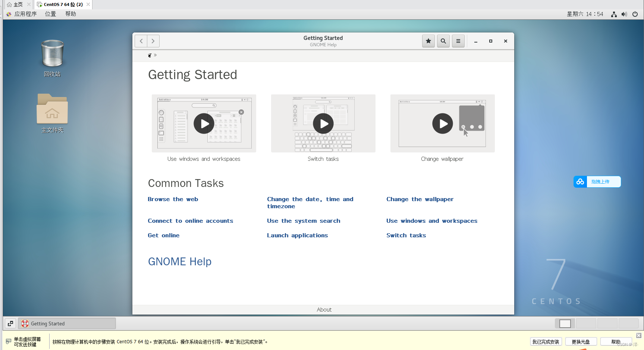Play the Switch tasks video
The height and width of the screenshot is (350, 644).
(x=323, y=124)
